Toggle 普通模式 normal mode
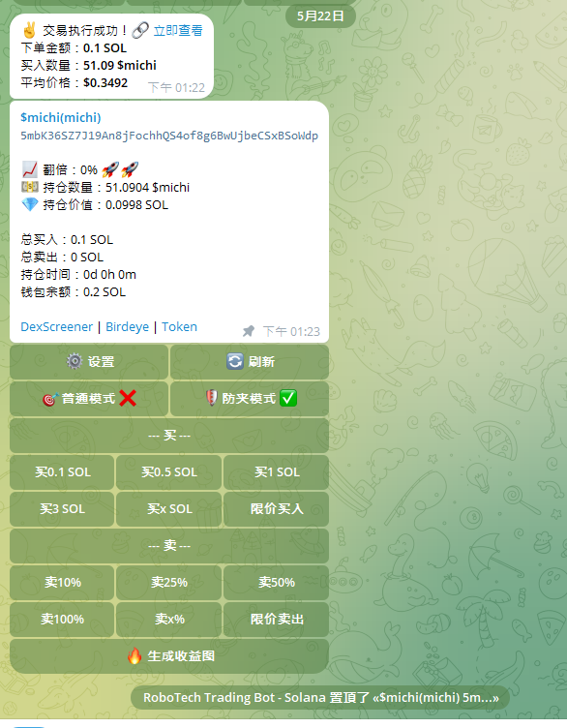Image resolution: width=567 pixels, height=728 pixels. (x=89, y=398)
